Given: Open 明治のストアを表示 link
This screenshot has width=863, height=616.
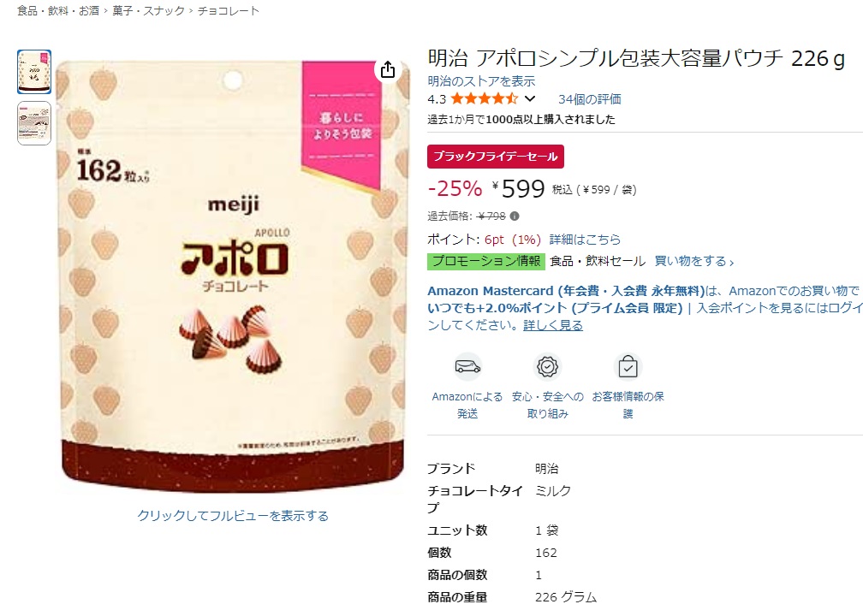Looking at the screenshot, I should 481,81.
